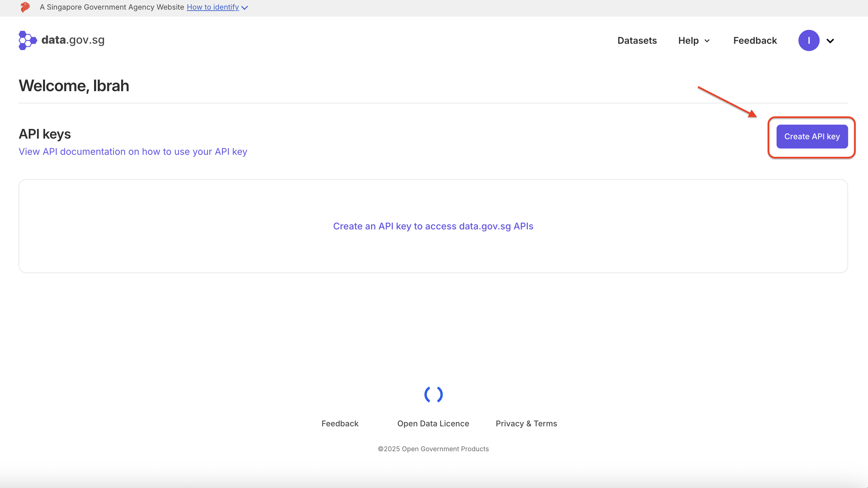Open the footer Feedback link

340,424
